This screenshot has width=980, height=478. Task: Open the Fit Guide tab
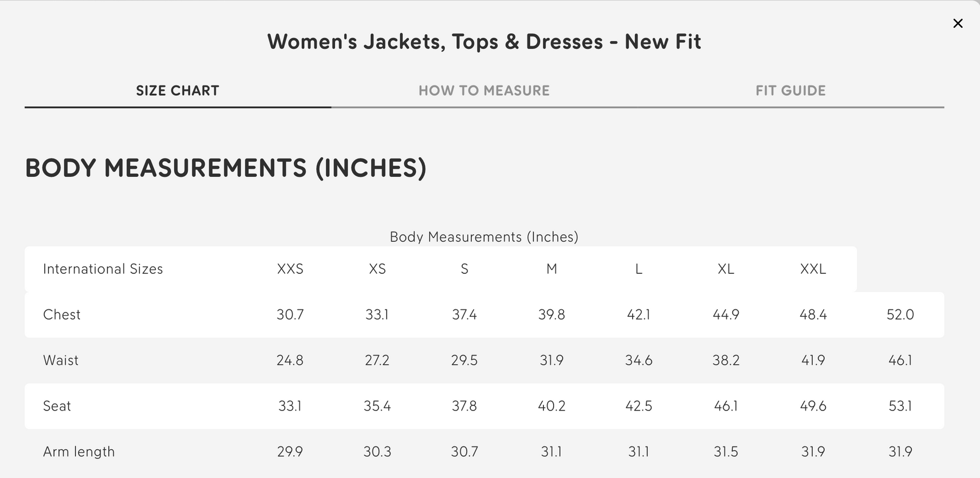click(790, 91)
